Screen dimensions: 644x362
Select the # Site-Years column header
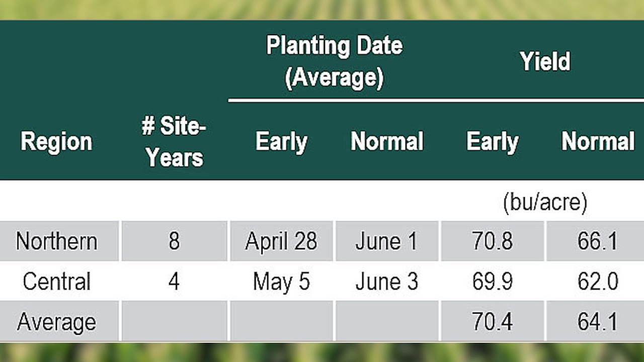point(174,142)
